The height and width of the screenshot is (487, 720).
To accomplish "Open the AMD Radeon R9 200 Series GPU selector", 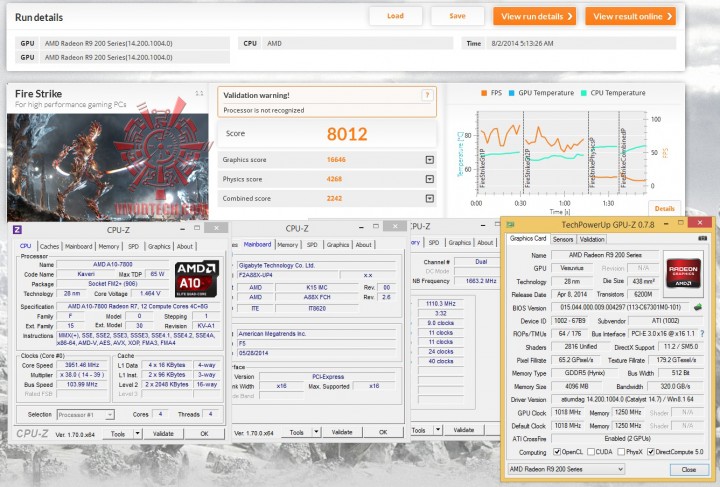I will (566, 469).
